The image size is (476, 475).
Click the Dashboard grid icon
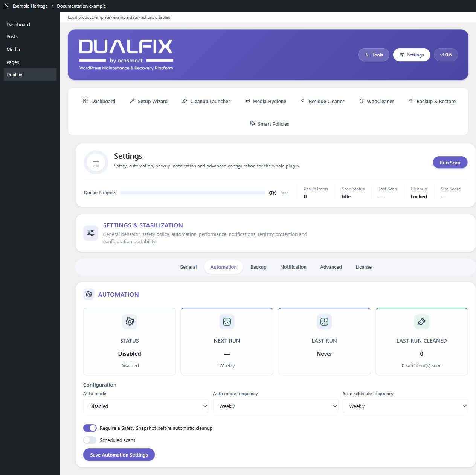tap(86, 101)
